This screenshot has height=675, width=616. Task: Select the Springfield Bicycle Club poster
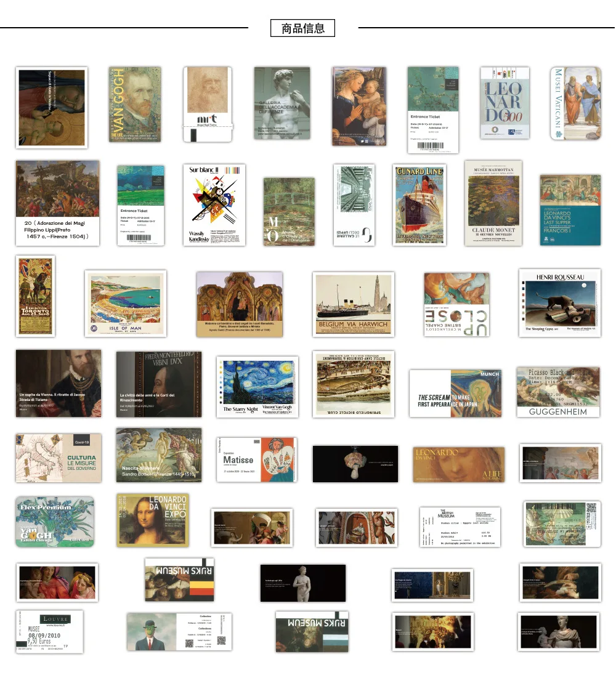pyautogui.click(x=354, y=384)
